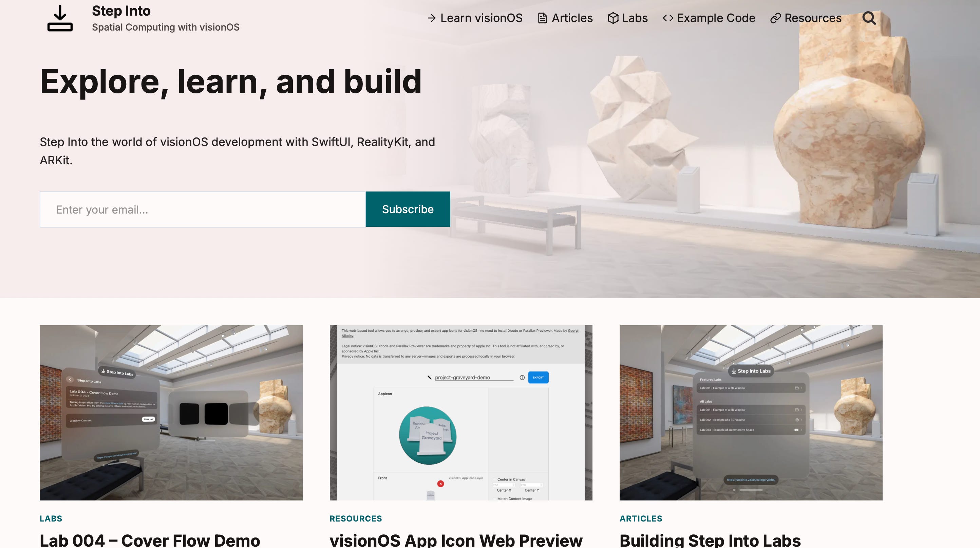Click the chain link icon beside Resources

[775, 18]
